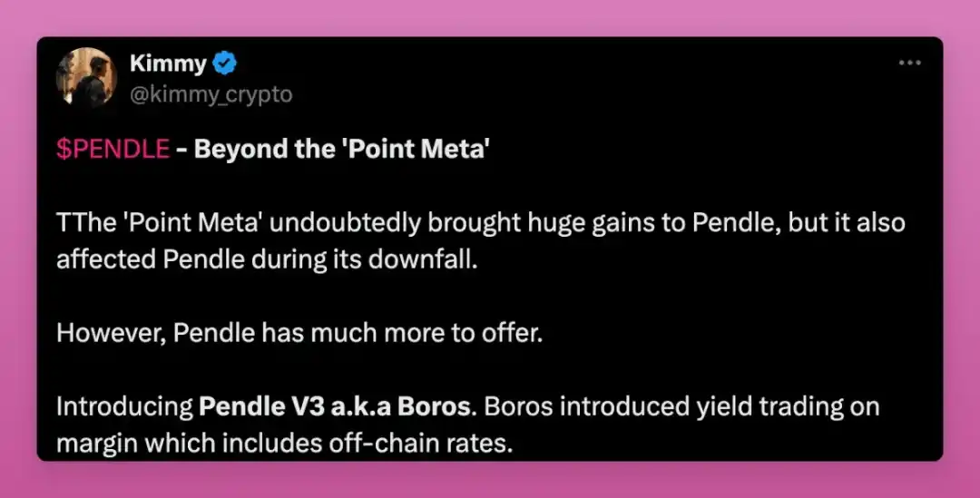Click the bold "Pendle V3 a.k.a Boros" text

click(336, 406)
